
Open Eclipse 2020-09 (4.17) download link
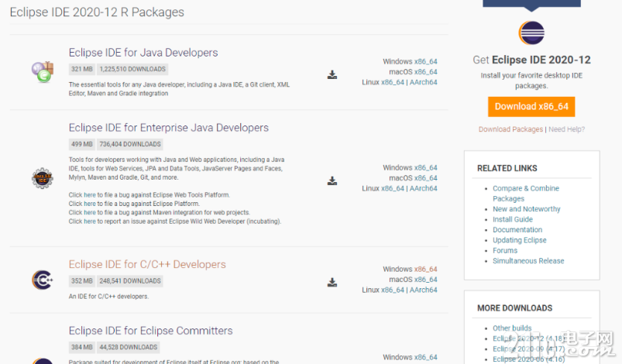(x=528, y=349)
